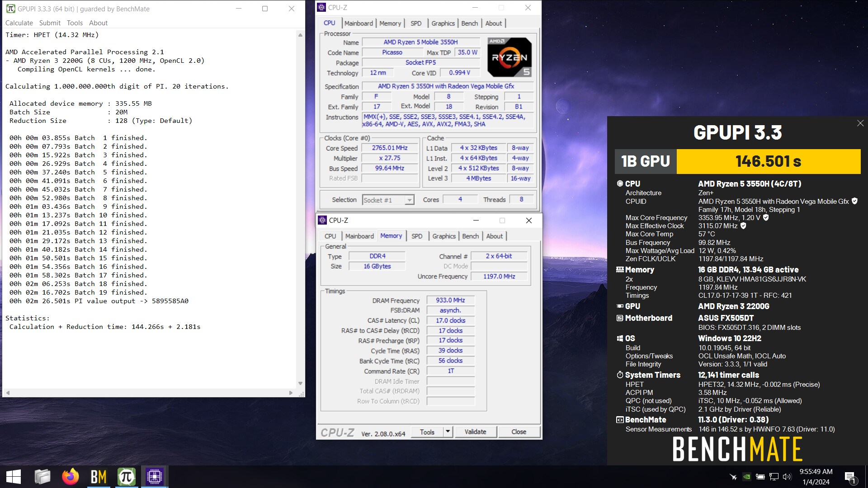
Task: Open About tab in upper CPU-Z window
Action: 494,23
